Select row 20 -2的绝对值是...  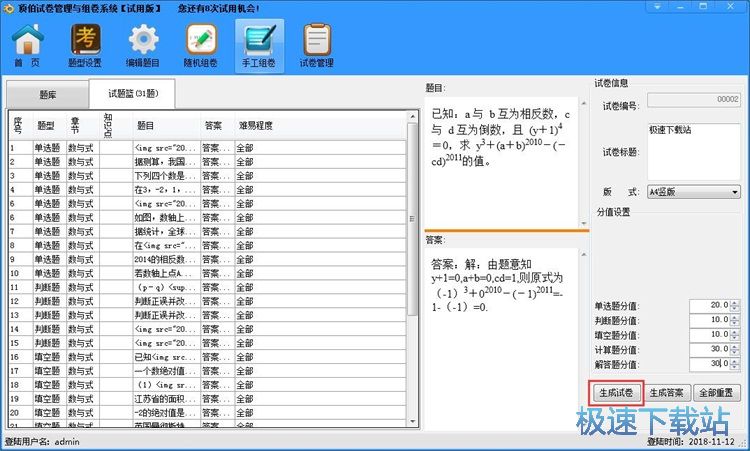point(165,412)
